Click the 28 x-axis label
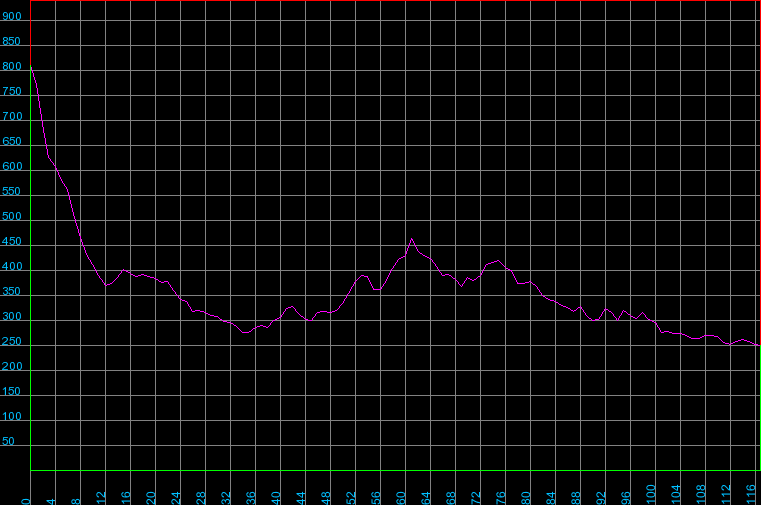This screenshot has width=761, height=505. click(201, 498)
